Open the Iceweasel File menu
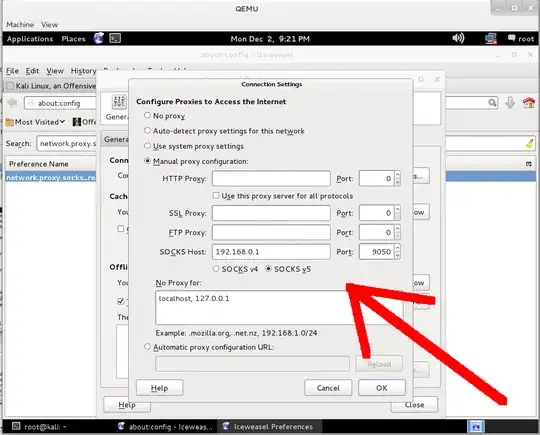The width and height of the screenshot is (540, 435). [x=12, y=71]
